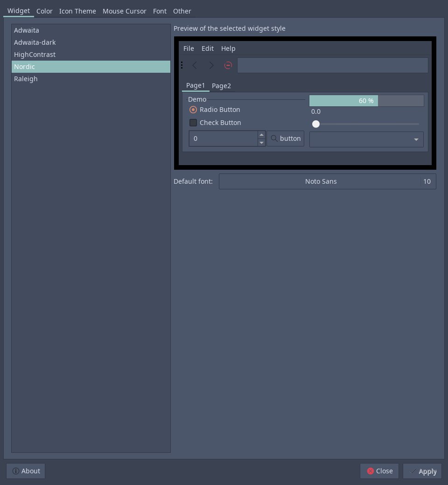Increase spin box value with up arrow
Viewport: 448px width, 485px height.
(262, 135)
